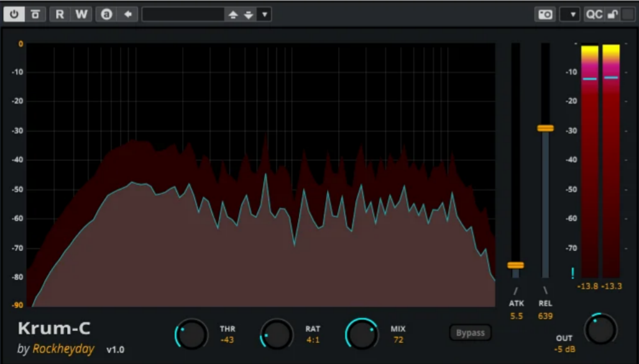
Task: Click the ATK attack slider handle
Action: pos(516,266)
